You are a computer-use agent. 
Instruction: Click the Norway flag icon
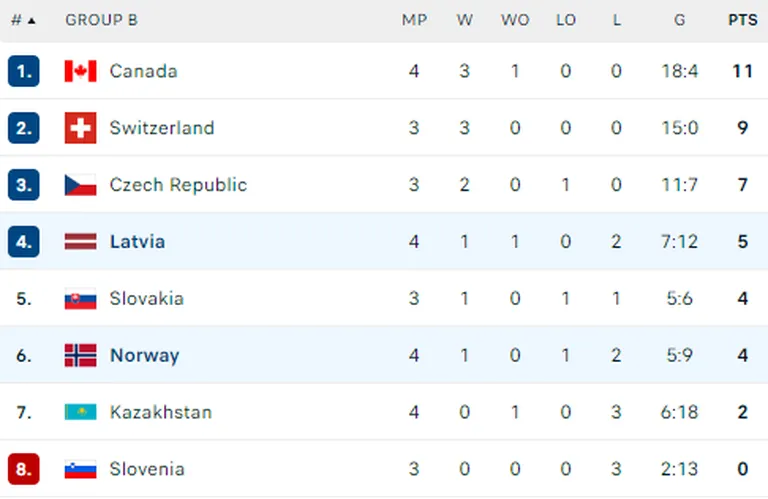pos(80,355)
